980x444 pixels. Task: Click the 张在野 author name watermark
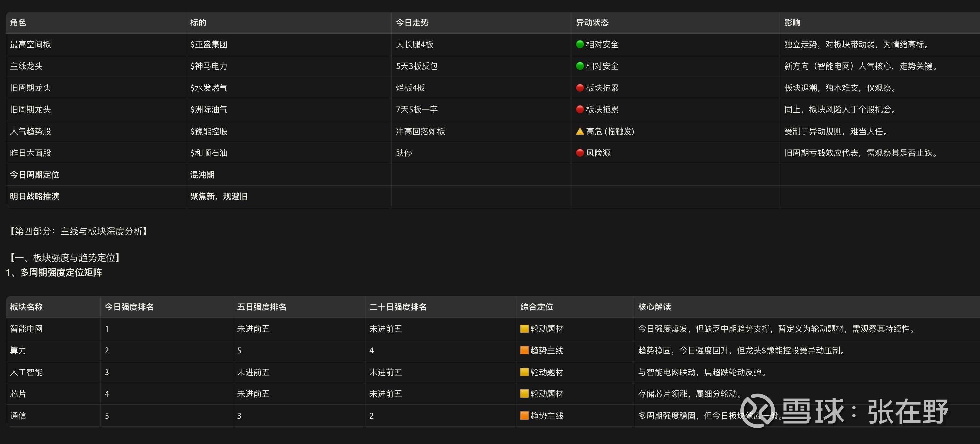click(x=908, y=411)
